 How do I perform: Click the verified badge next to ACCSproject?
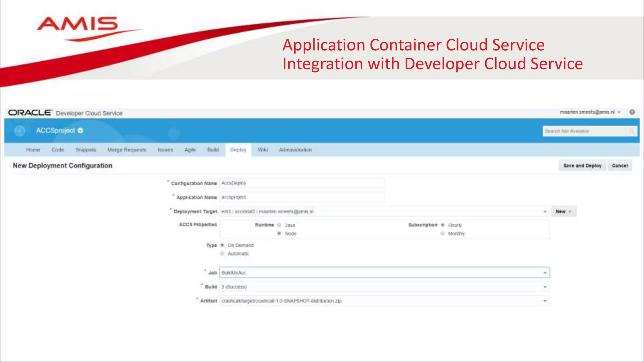80,130
